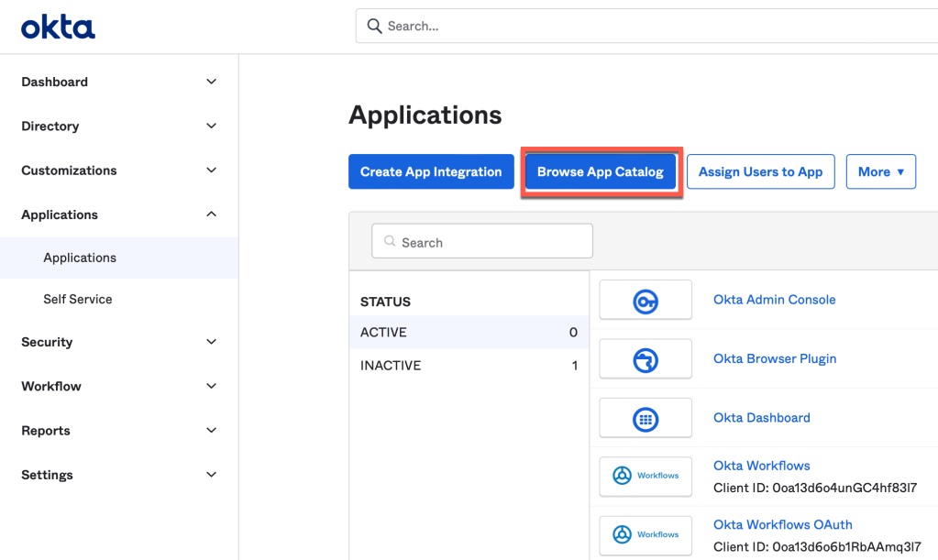Click the Create App Integration button
938x560 pixels.
(x=431, y=171)
